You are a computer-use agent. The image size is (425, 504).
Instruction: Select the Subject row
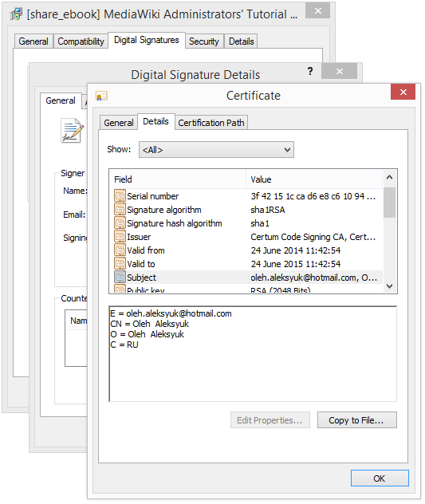246,277
